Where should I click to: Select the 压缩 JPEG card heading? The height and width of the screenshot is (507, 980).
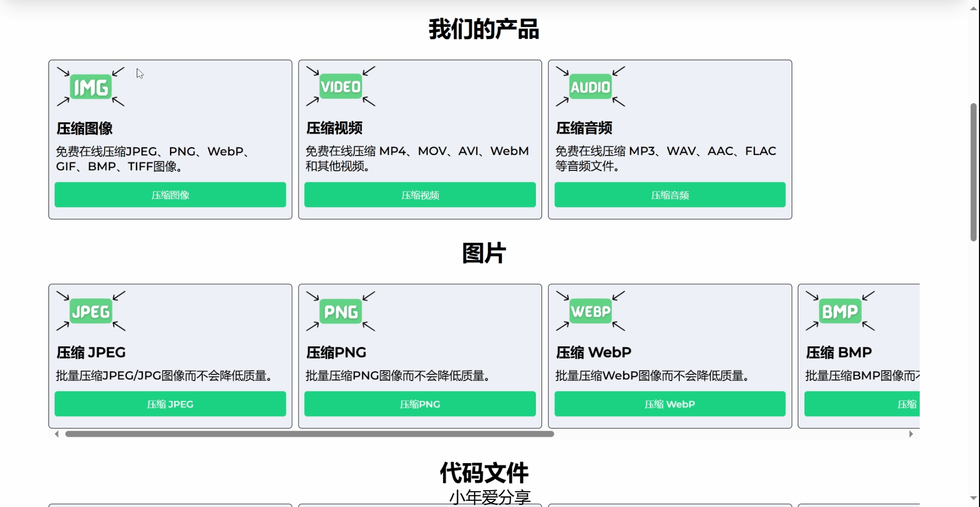91,352
